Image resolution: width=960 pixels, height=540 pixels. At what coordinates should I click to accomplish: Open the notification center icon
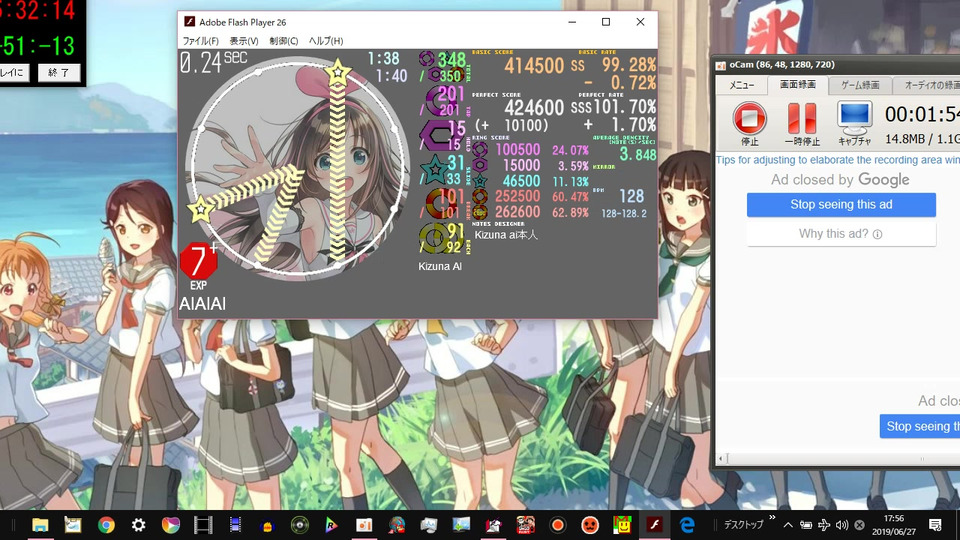pos(935,525)
